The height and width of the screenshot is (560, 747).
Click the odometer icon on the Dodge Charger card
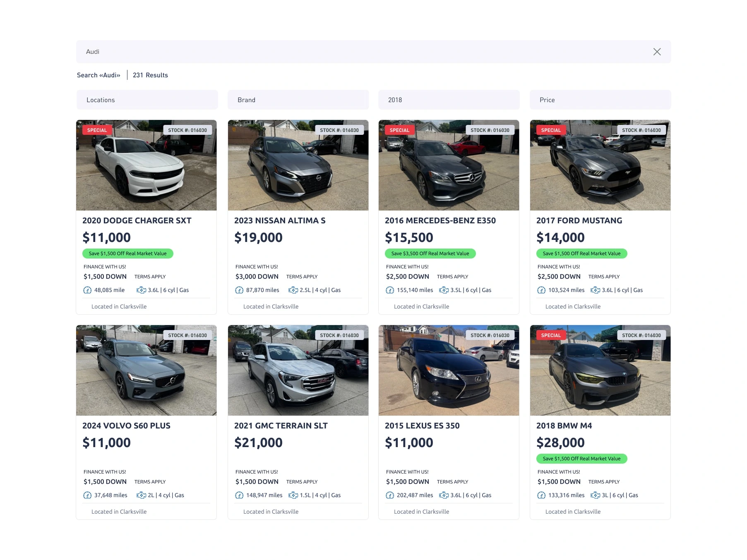coord(87,290)
